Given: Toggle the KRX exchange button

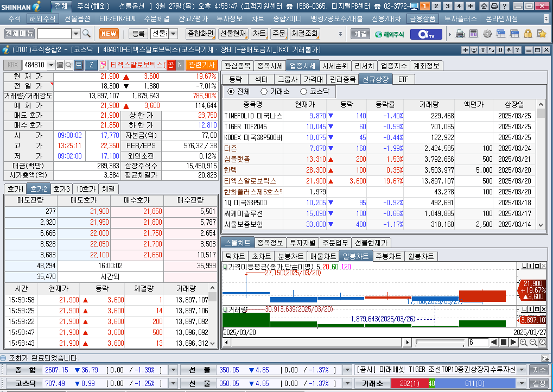Looking at the screenshot, I should (12, 65).
